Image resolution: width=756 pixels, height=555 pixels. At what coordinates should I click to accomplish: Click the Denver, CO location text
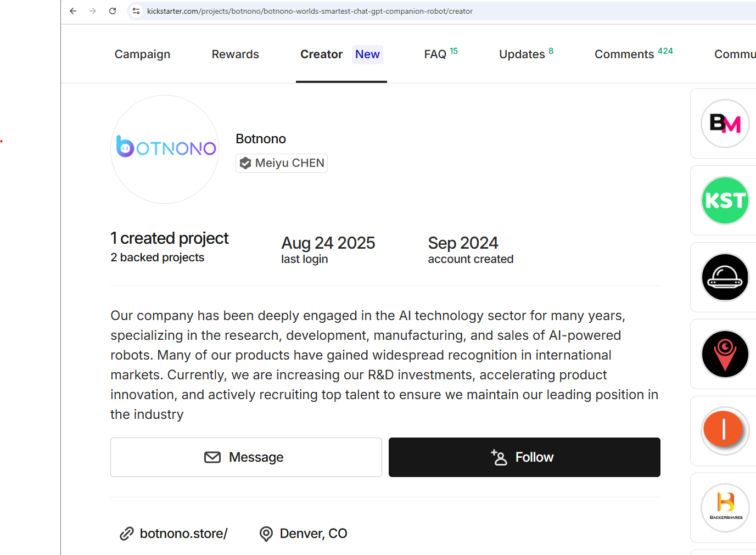(313, 534)
